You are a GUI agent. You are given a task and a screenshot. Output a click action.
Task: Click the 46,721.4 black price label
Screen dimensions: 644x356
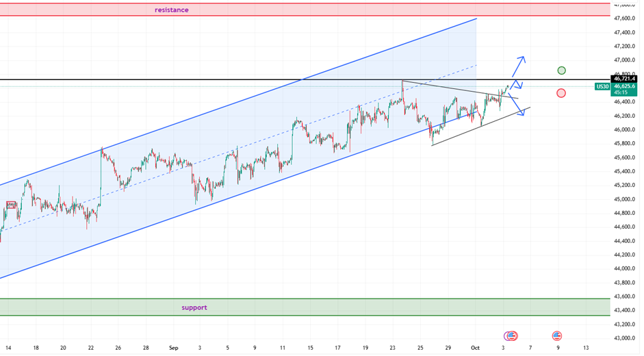point(626,79)
